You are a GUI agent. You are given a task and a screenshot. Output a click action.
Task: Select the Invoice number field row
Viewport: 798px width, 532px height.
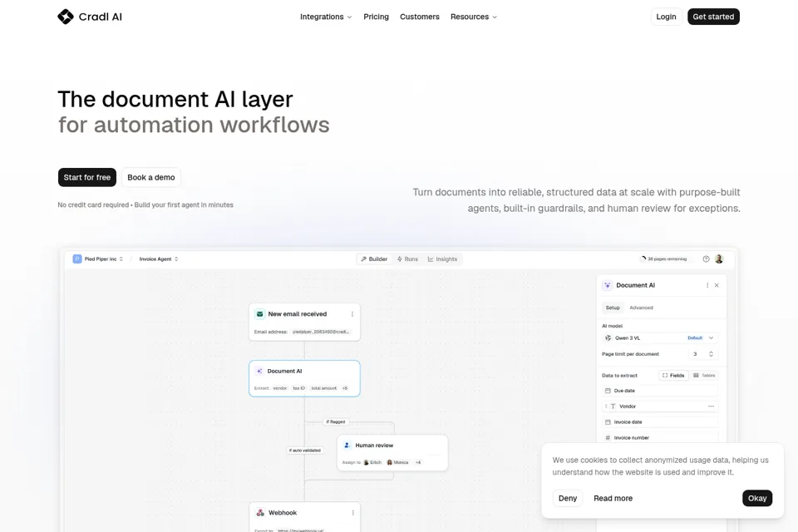[x=659, y=438]
